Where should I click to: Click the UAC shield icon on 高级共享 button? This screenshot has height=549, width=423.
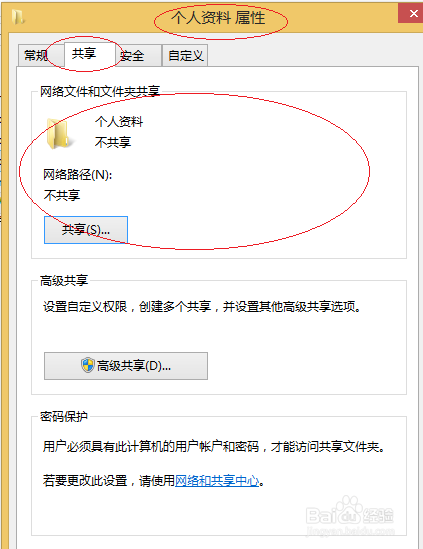pyautogui.click(x=88, y=365)
